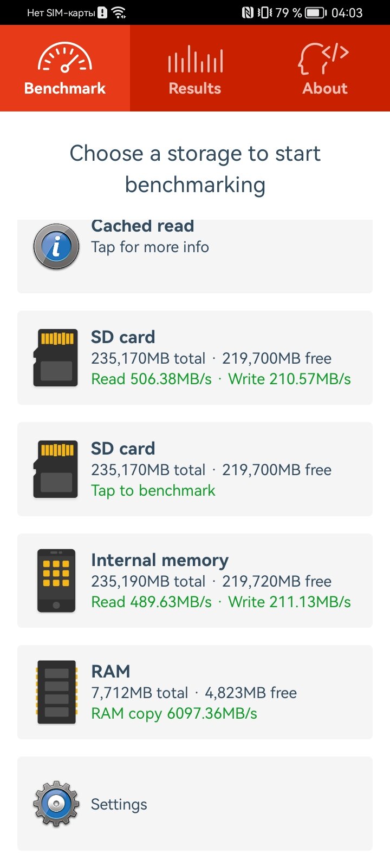Tap the green 'Tap to benchmark' text
The height and width of the screenshot is (868, 390).
[153, 490]
